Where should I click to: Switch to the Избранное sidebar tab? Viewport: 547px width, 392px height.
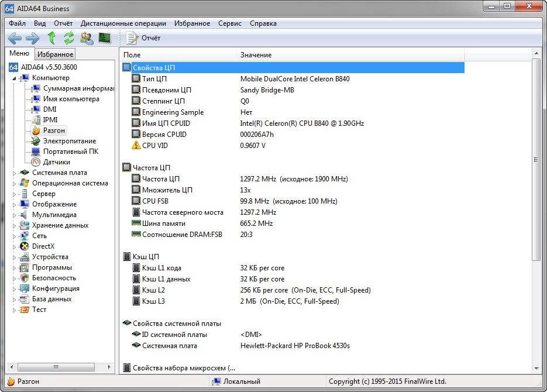[55, 54]
